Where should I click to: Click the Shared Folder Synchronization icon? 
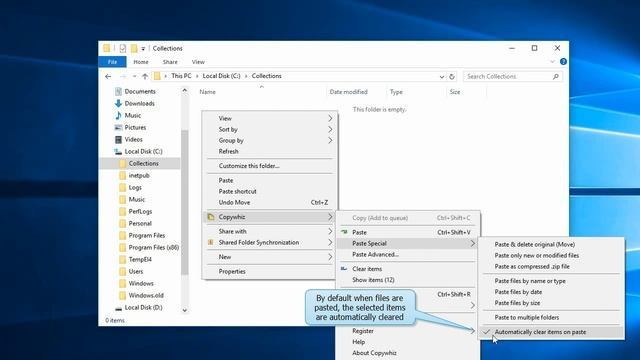coord(211,242)
